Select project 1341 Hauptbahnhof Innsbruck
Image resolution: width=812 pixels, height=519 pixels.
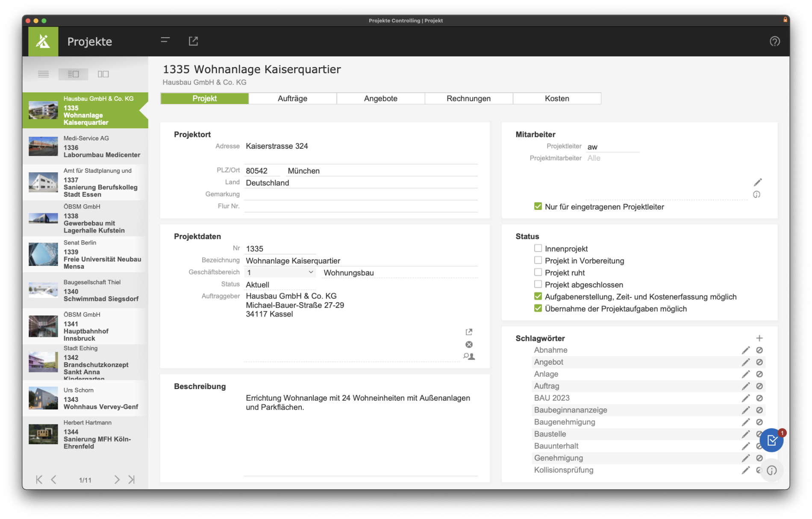click(85, 326)
